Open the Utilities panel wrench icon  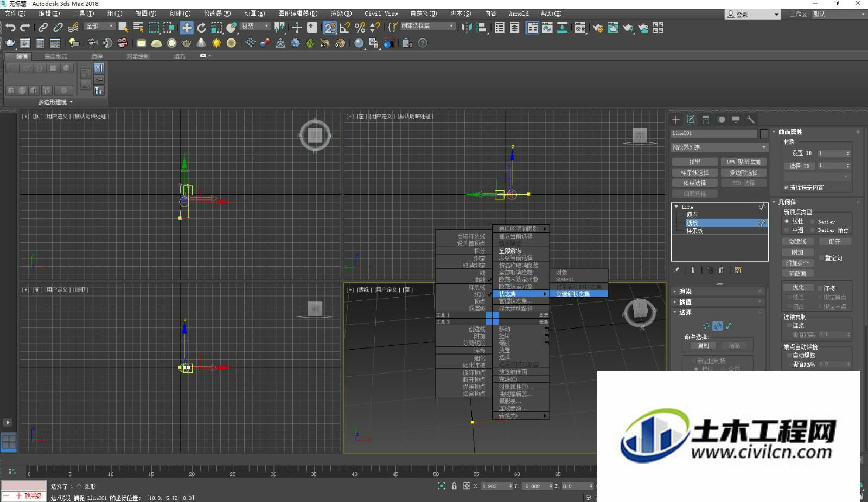[751, 119]
